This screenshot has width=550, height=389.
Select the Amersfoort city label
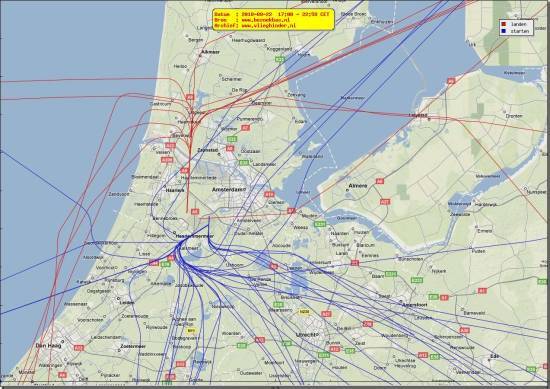coord(414,305)
